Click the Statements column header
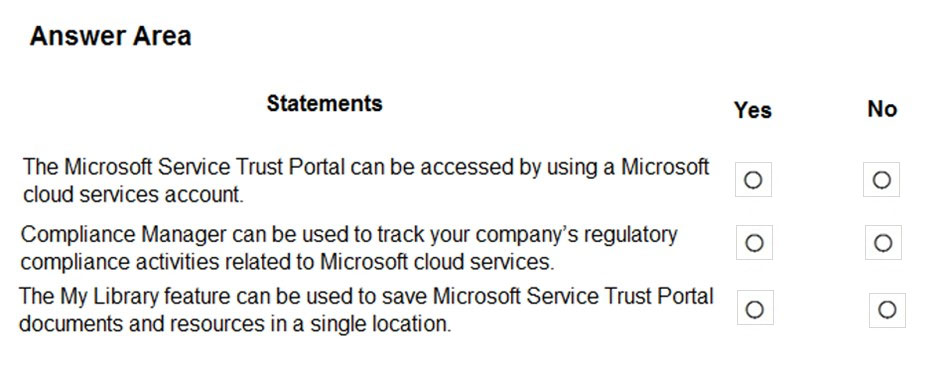The image size is (937, 374). tap(324, 103)
